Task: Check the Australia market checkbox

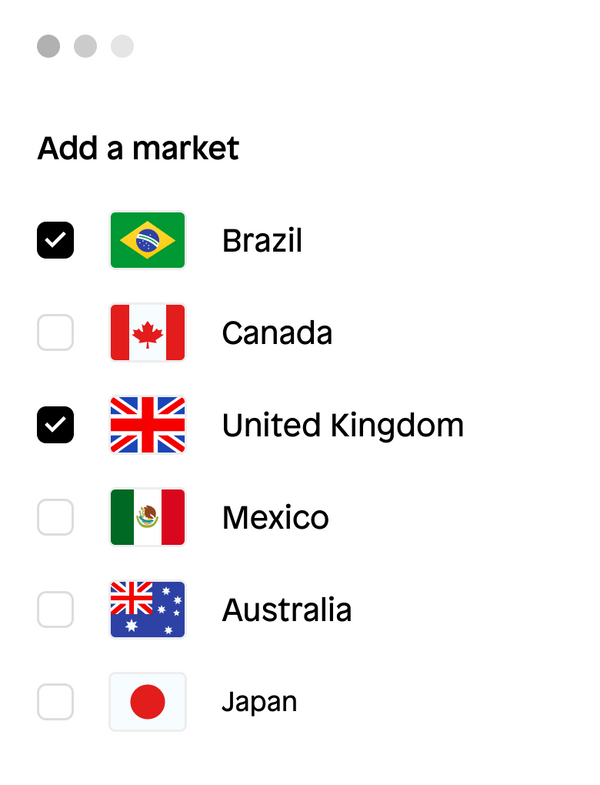Action: tap(55, 609)
